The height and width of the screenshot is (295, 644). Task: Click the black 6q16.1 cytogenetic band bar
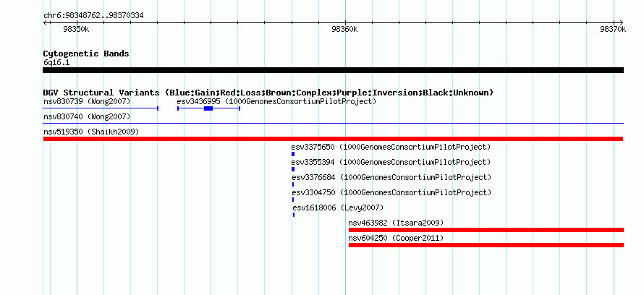pyautogui.click(x=333, y=70)
